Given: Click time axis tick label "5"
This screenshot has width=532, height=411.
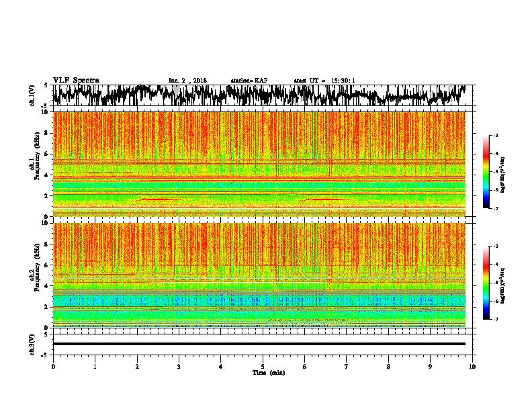Looking at the screenshot, I should 263,367.
